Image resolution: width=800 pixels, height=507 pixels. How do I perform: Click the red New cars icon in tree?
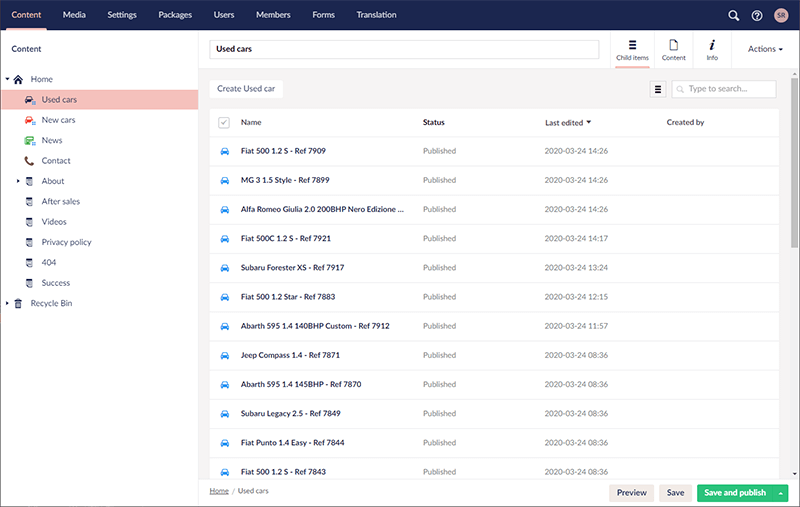coord(30,120)
